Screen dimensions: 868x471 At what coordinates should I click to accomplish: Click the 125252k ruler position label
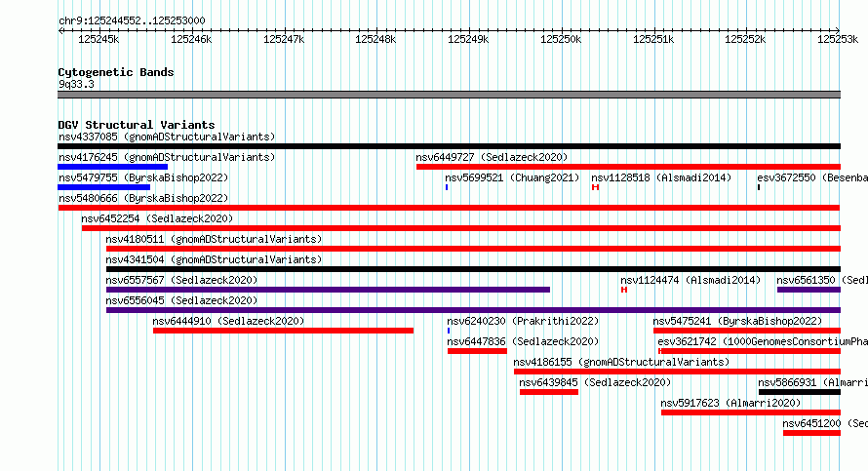745,39
